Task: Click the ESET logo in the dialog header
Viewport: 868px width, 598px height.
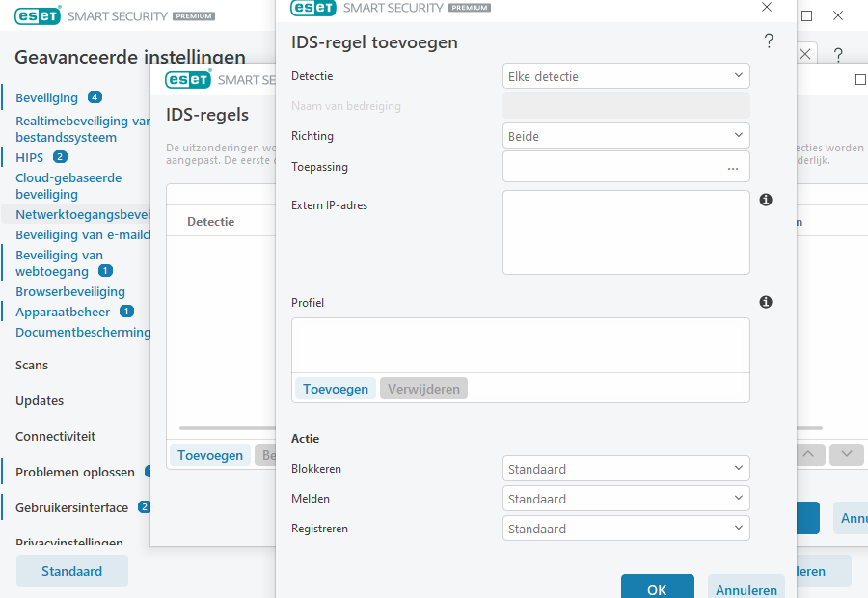Action: (x=312, y=9)
